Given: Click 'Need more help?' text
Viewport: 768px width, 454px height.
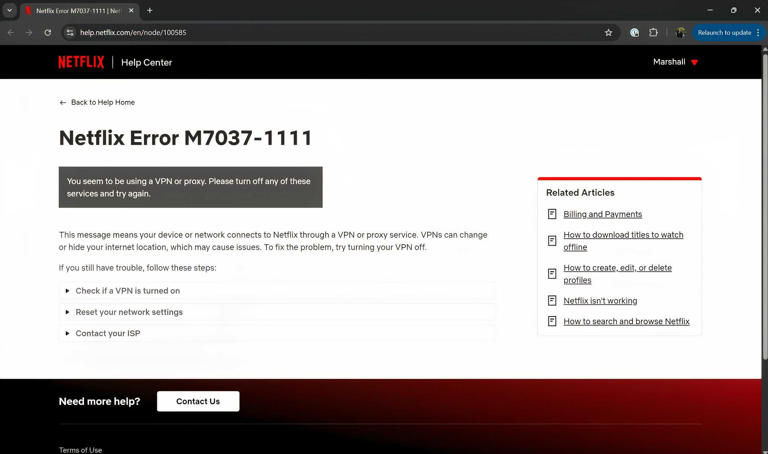Looking at the screenshot, I should [99, 402].
